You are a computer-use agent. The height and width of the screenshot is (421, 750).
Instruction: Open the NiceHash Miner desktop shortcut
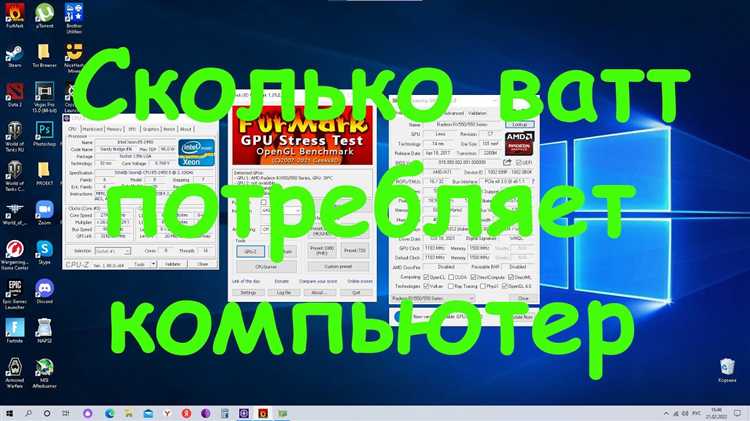pos(74,57)
